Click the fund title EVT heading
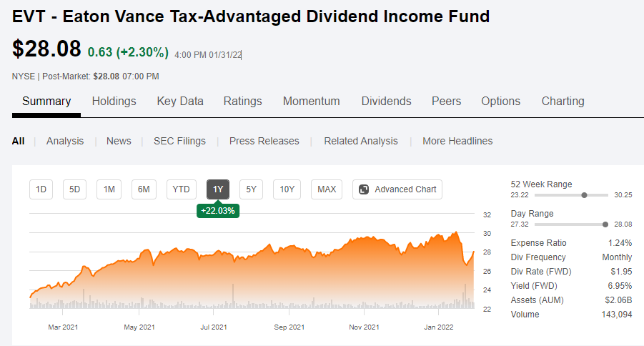 pos(251,17)
